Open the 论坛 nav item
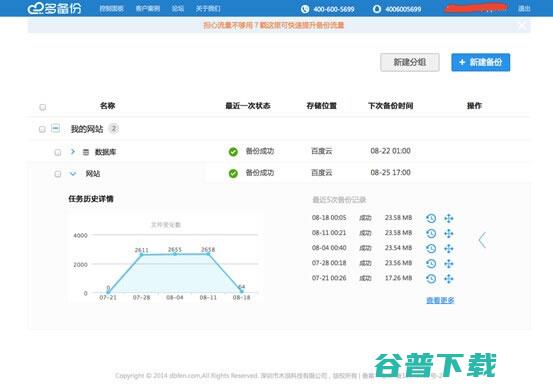553x387 pixels. click(x=178, y=8)
